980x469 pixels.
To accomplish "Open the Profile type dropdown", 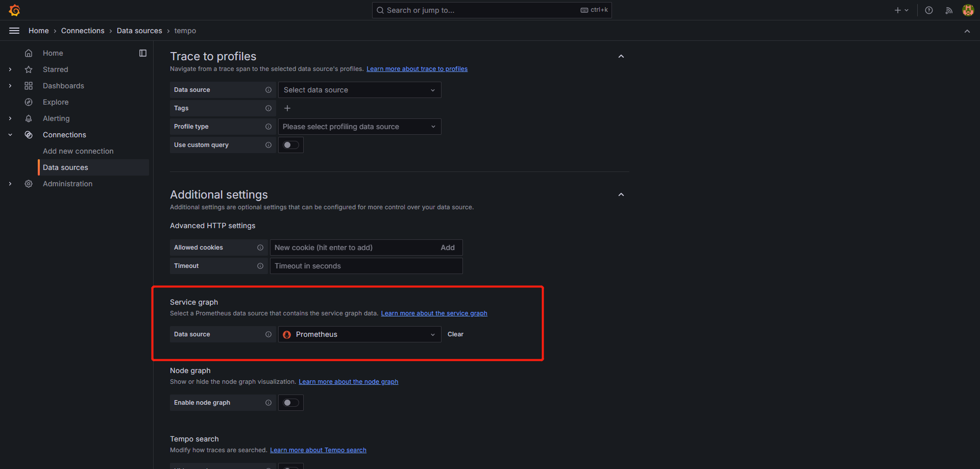I will pos(359,127).
